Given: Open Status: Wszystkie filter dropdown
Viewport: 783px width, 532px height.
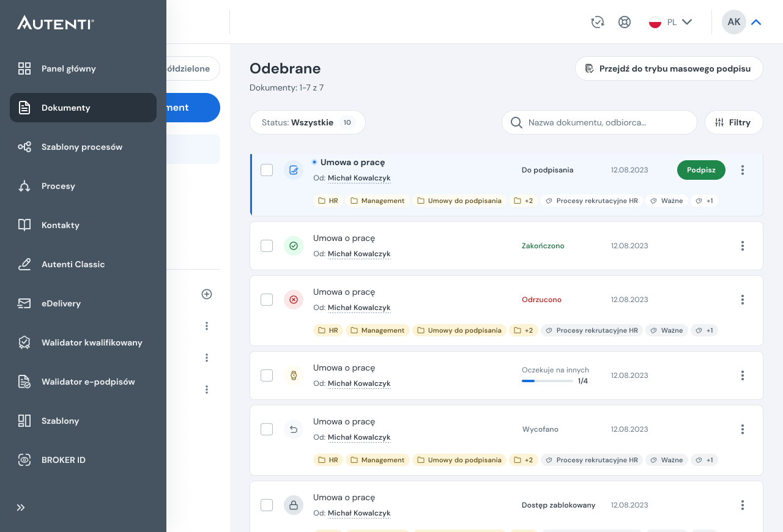Looking at the screenshot, I should coord(307,122).
